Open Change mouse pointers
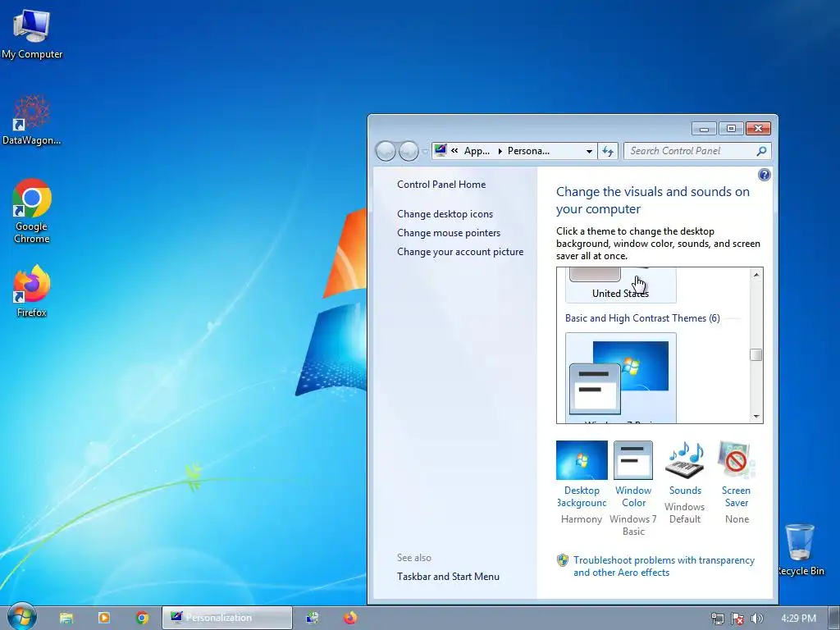840x630 pixels. (x=449, y=232)
